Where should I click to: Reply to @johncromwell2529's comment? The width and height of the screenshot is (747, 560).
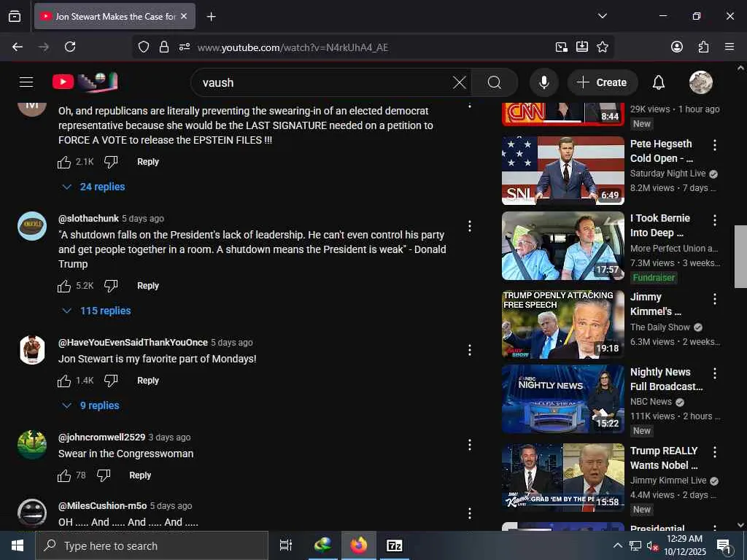pos(140,475)
